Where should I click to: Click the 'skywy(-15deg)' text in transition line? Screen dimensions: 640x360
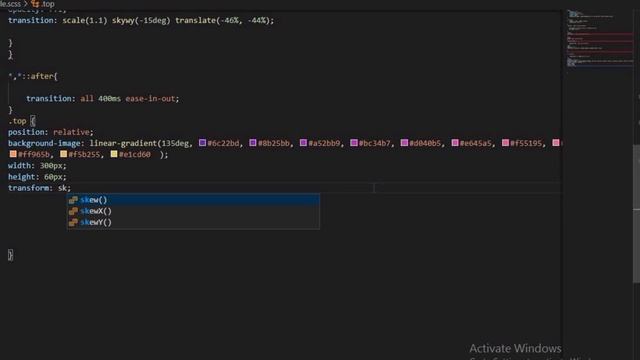coord(141,20)
